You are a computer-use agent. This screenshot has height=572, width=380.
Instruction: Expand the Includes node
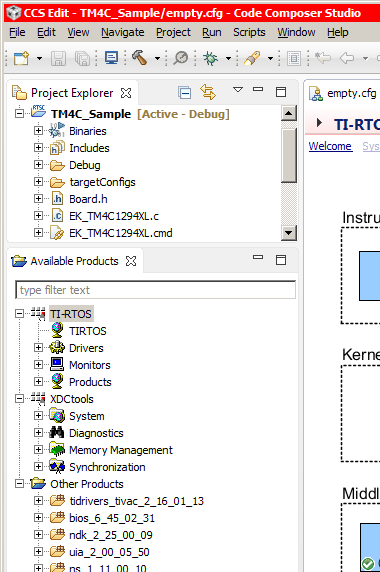(38, 147)
